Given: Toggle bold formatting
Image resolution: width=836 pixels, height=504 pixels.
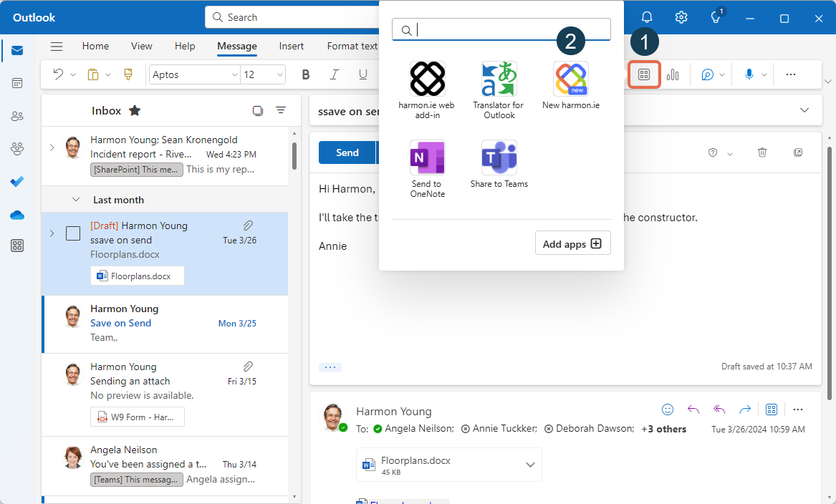Looking at the screenshot, I should (306, 74).
